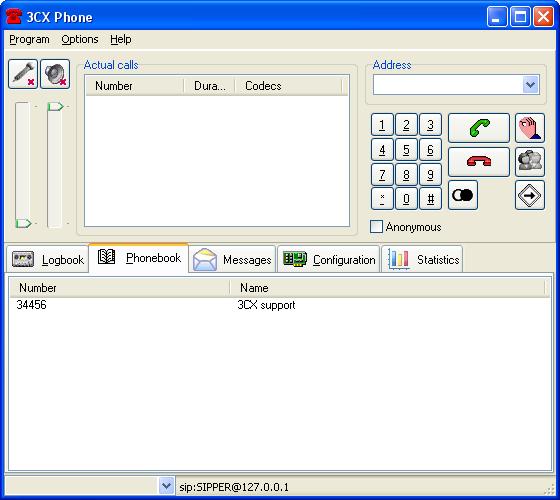Click the hand hold-call icon
This screenshot has width=560, height=500.
pyautogui.click(x=530, y=128)
